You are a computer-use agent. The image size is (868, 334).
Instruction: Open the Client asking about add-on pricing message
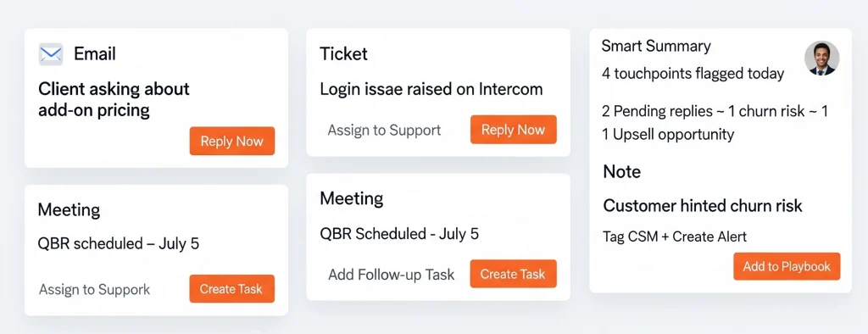pyautogui.click(x=114, y=99)
